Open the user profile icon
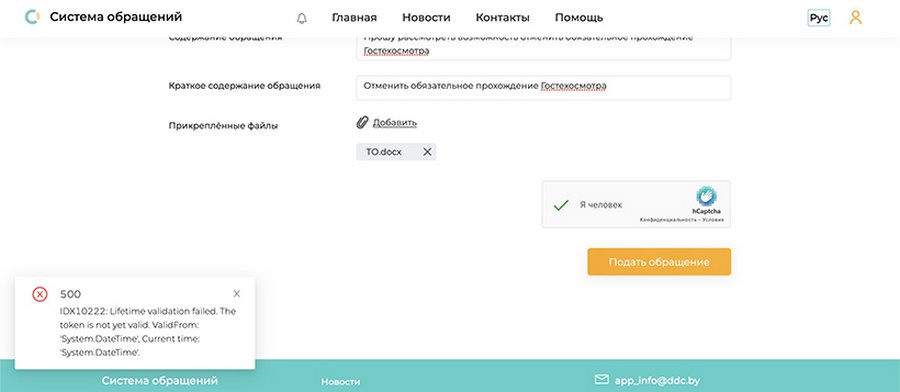The height and width of the screenshot is (392, 900). point(856,18)
